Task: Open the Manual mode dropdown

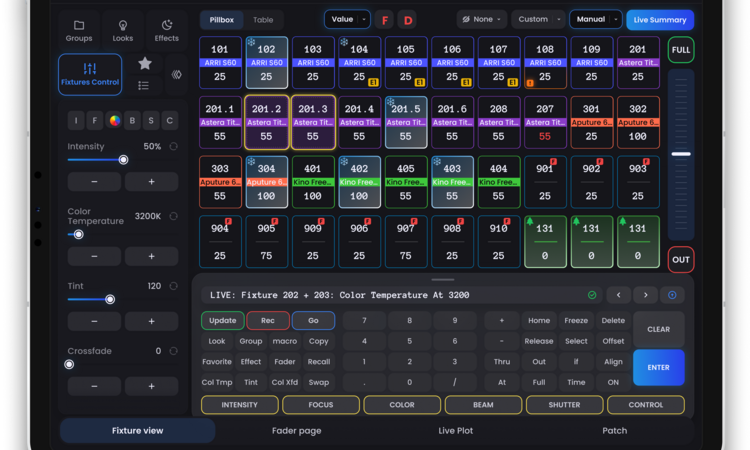Action: tap(595, 19)
